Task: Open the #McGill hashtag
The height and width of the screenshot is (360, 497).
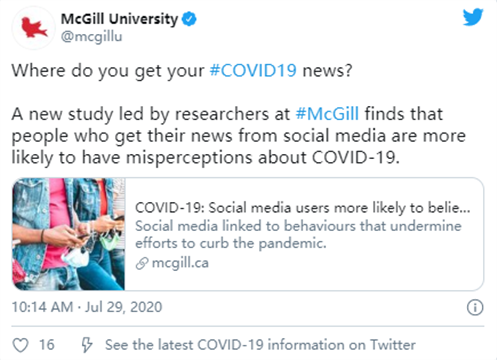Action: coord(327,114)
